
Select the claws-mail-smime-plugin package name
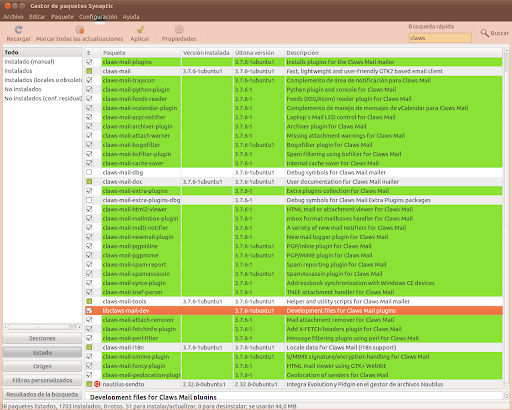point(136,356)
